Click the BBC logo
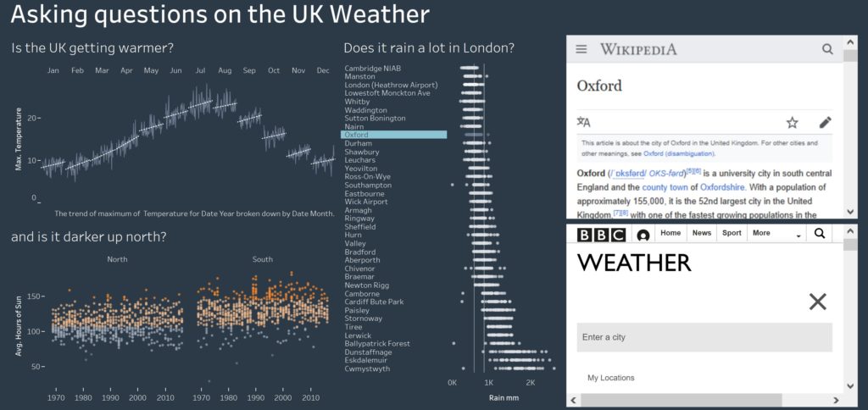 [x=601, y=235]
